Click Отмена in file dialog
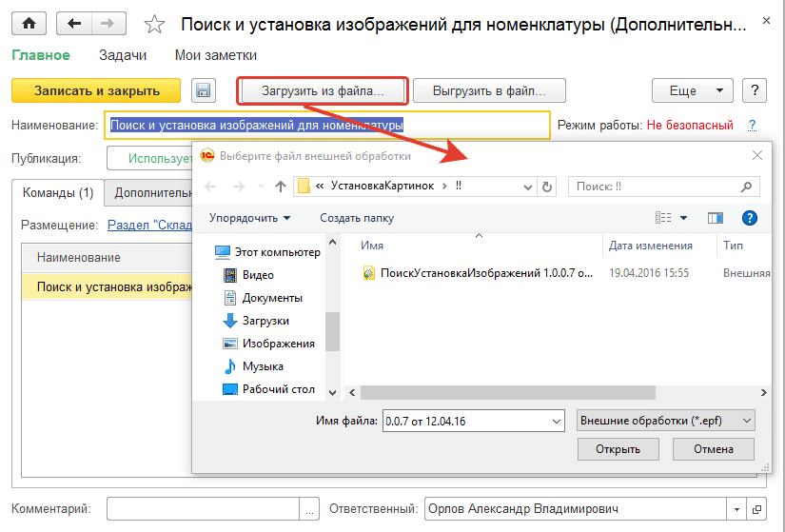The image size is (785, 532). point(714,449)
